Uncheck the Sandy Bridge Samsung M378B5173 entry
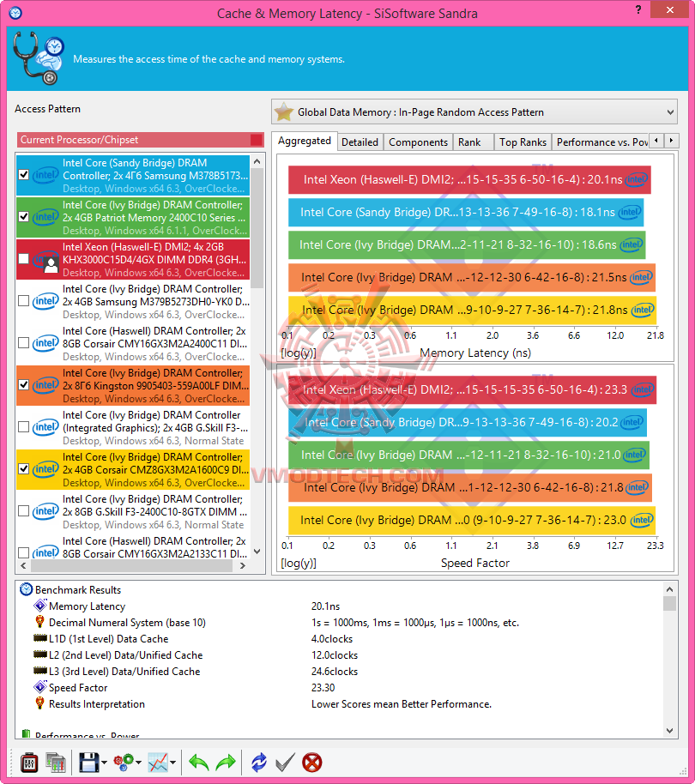This screenshot has height=784, width=695. coord(23,175)
